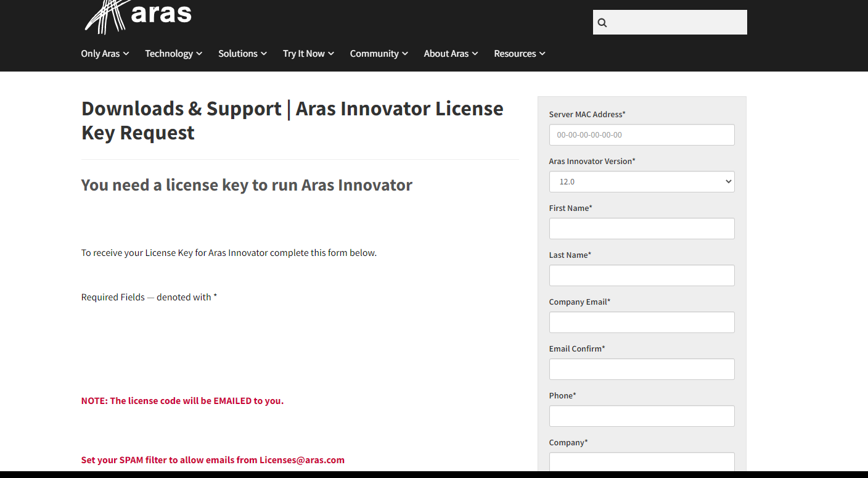Viewport: 868px width, 478px height.
Task: Click into the Email Confirm field
Action: (x=641, y=369)
